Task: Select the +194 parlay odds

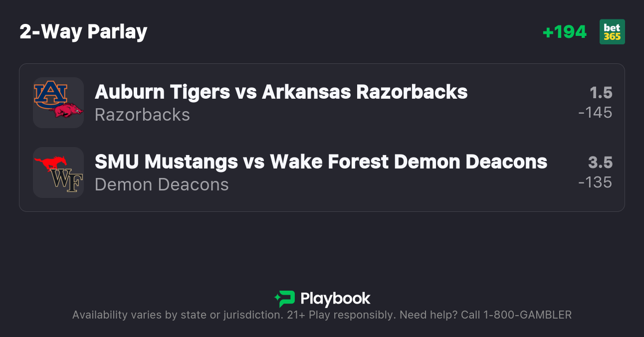Action: (x=564, y=32)
